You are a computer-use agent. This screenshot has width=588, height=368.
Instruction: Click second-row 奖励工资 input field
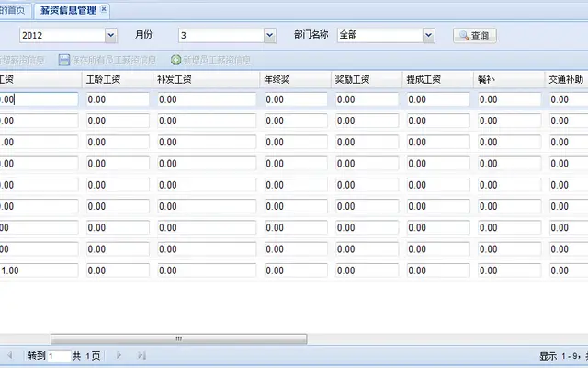(367, 121)
